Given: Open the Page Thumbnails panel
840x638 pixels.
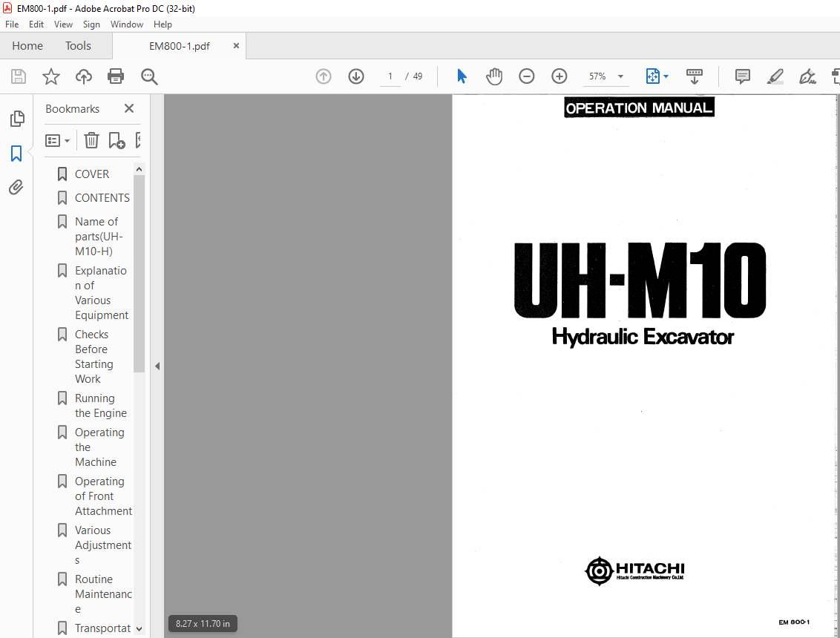Looking at the screenshot, I should click(x=17, y=119).
